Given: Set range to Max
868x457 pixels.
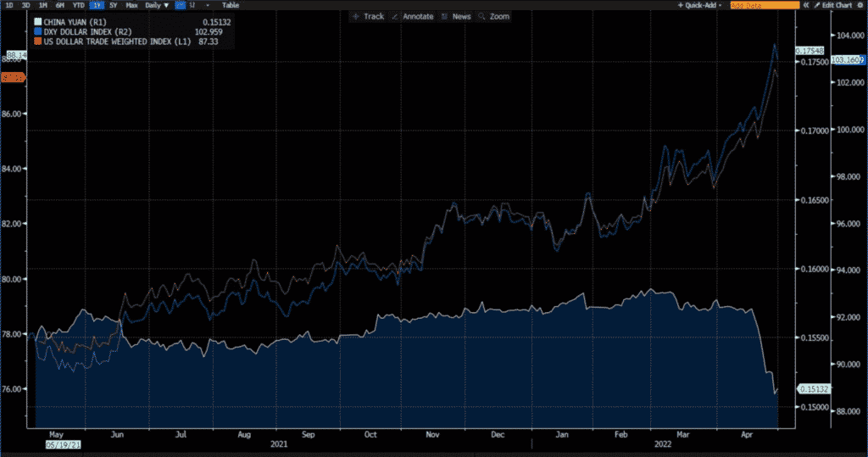Looking at the screenshot, I should [x=131, y=5].
